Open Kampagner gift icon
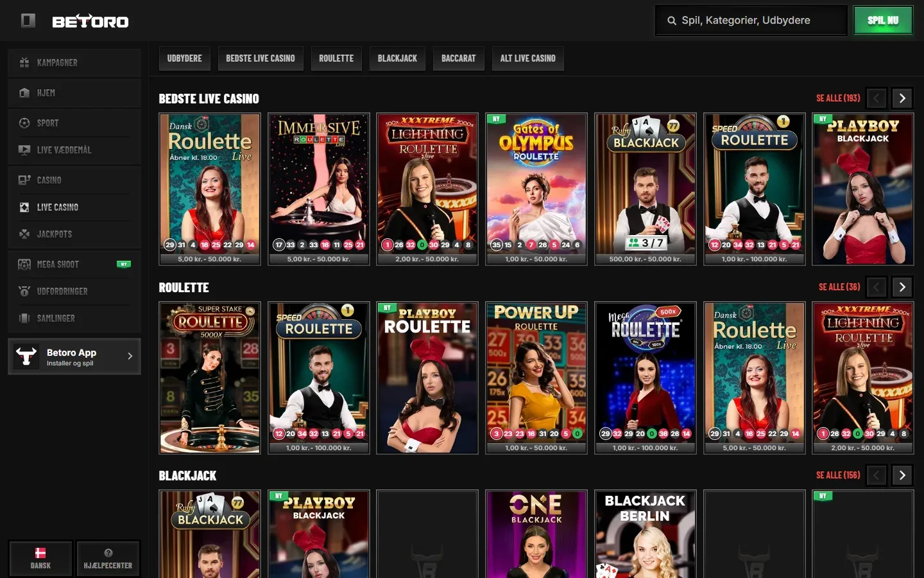Screen dimensions: 924x578 24,62
